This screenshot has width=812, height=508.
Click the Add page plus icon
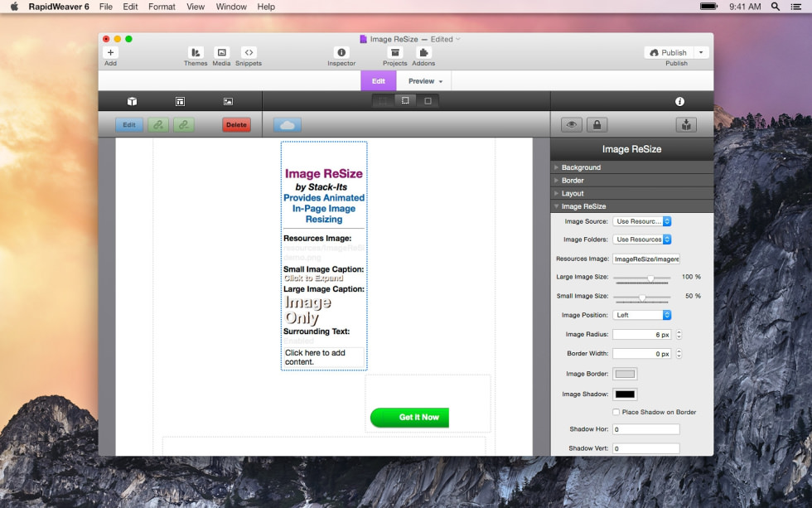click(x=110, y=52)
